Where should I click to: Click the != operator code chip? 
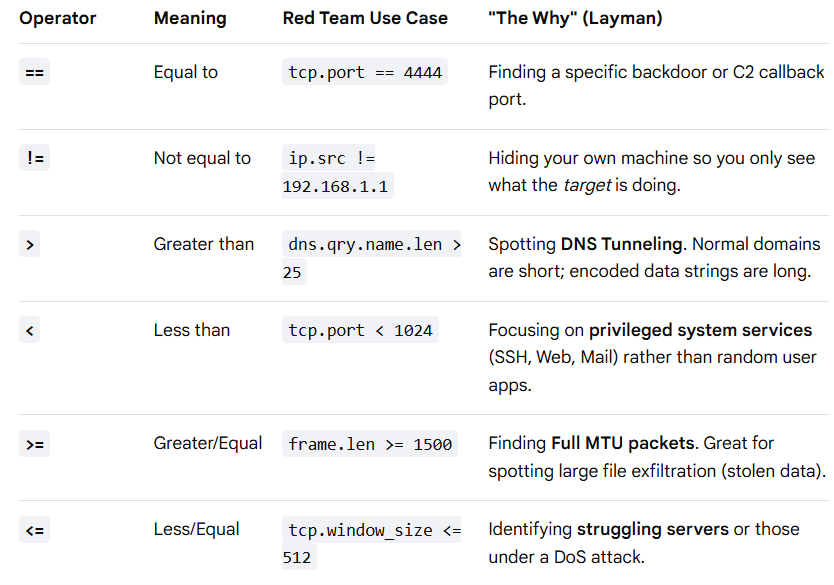35,158
